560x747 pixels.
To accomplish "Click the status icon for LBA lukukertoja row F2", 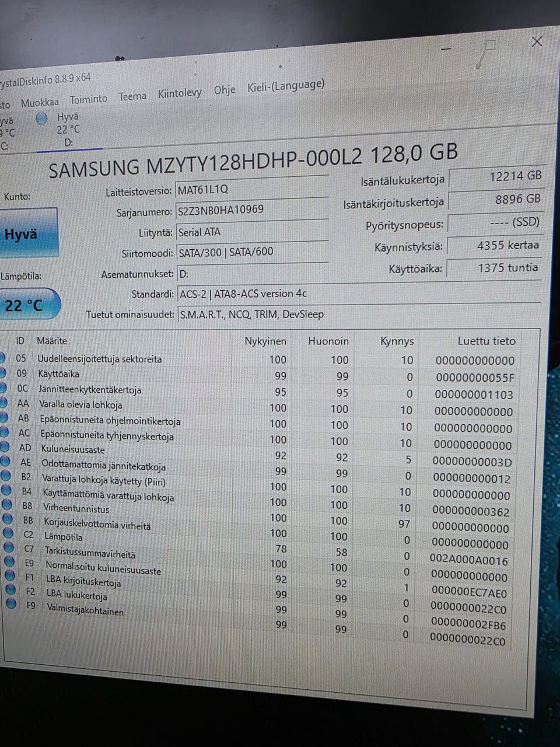I will pos(10,589).
